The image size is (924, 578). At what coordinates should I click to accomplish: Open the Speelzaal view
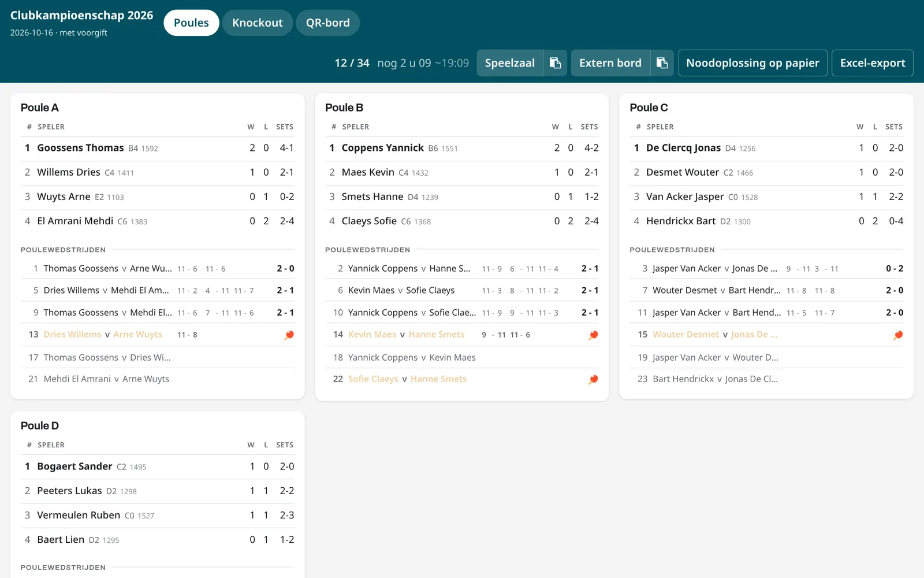click(510, 63)
